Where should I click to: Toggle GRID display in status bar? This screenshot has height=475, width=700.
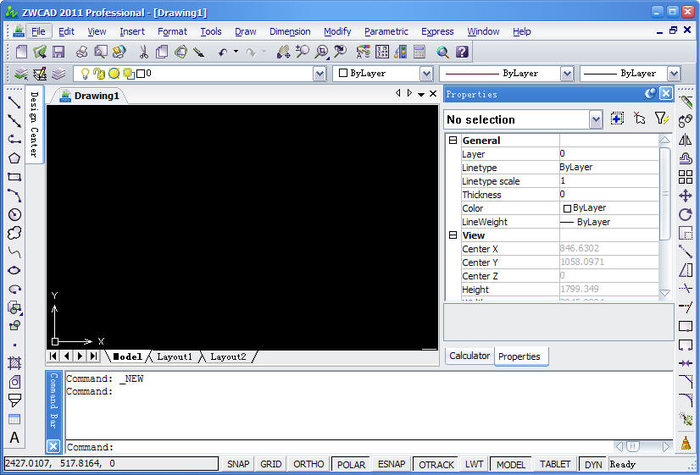coord(271,465)
